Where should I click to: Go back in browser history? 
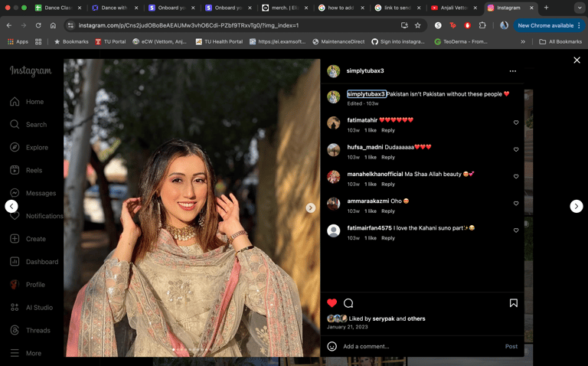point(9,25)
